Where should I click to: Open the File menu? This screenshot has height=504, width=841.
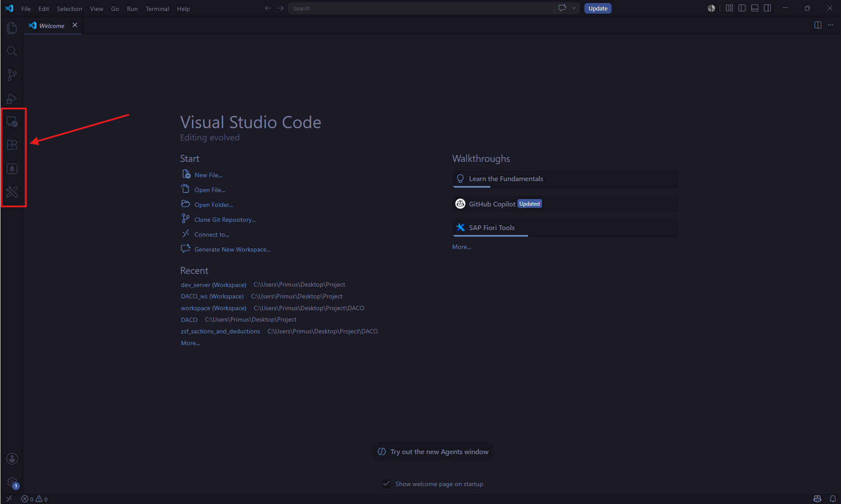(26, 8)
